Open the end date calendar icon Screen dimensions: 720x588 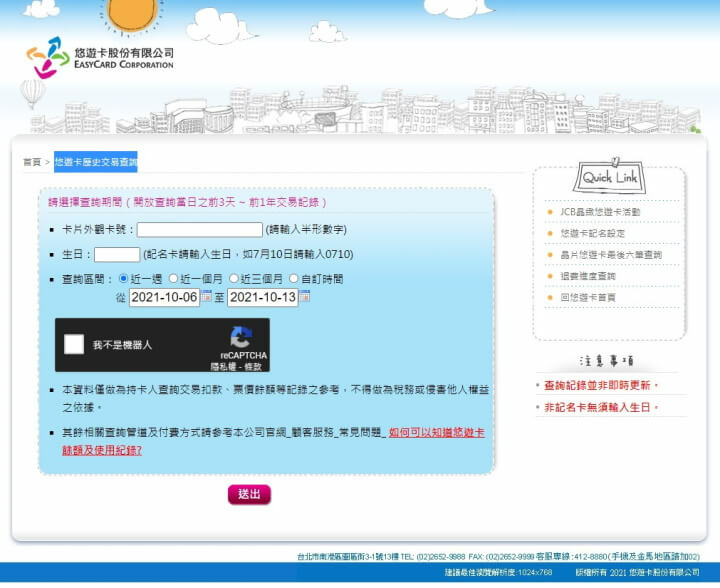coord(304,296)
